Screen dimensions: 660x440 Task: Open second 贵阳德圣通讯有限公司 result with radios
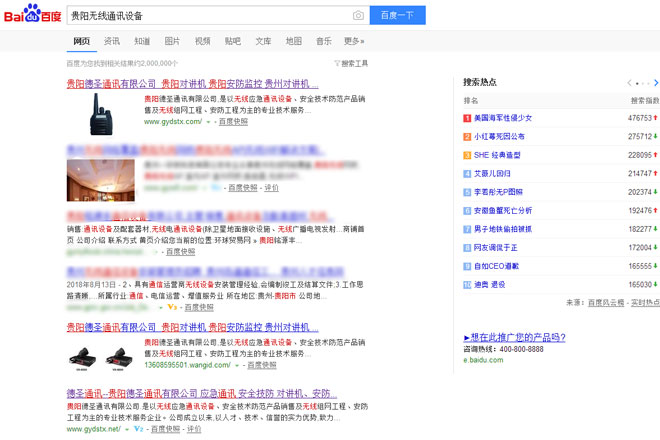[x=192, y=327]
